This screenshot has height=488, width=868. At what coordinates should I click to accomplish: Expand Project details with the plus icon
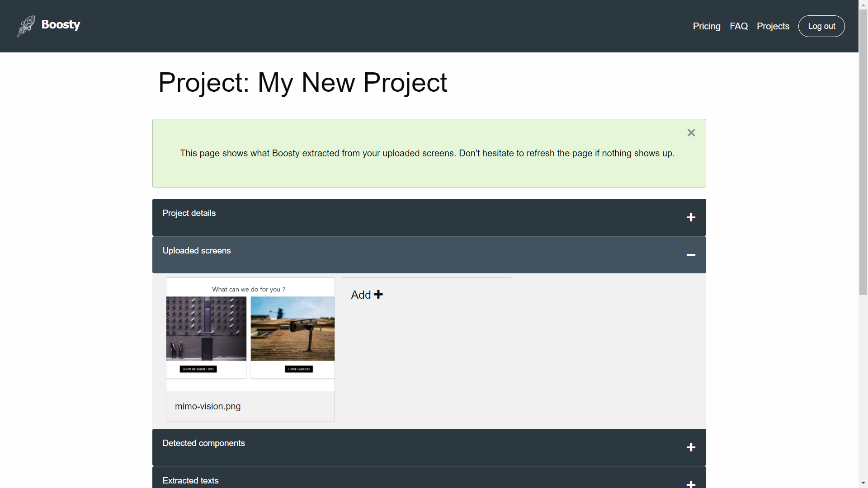(690, 218)
